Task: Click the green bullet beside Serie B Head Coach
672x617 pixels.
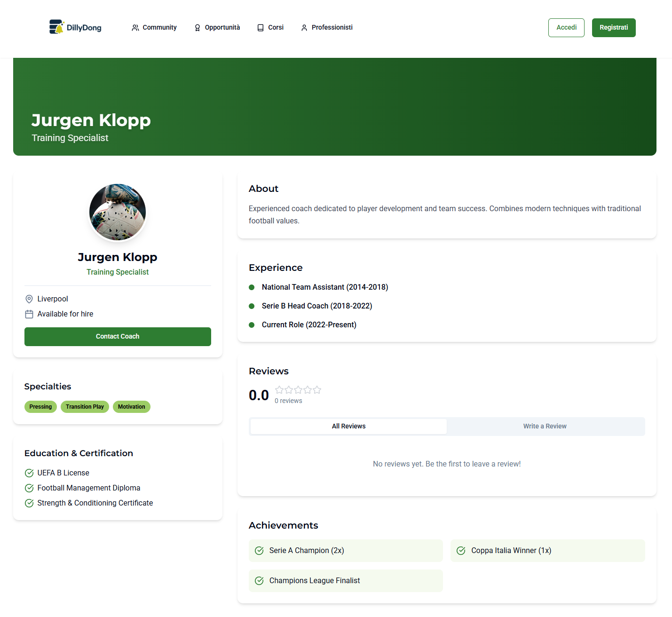Action: pos(252,306)
